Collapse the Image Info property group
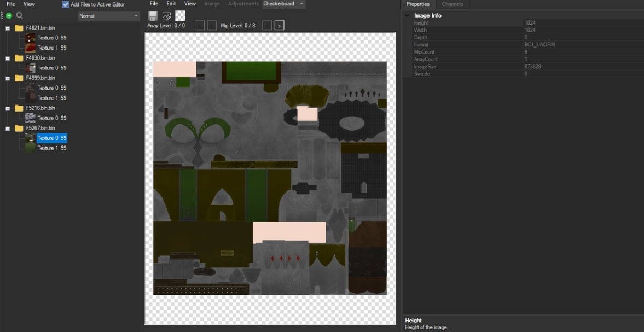This screenshot has width=644, height=332. click(x=407, y=15)
